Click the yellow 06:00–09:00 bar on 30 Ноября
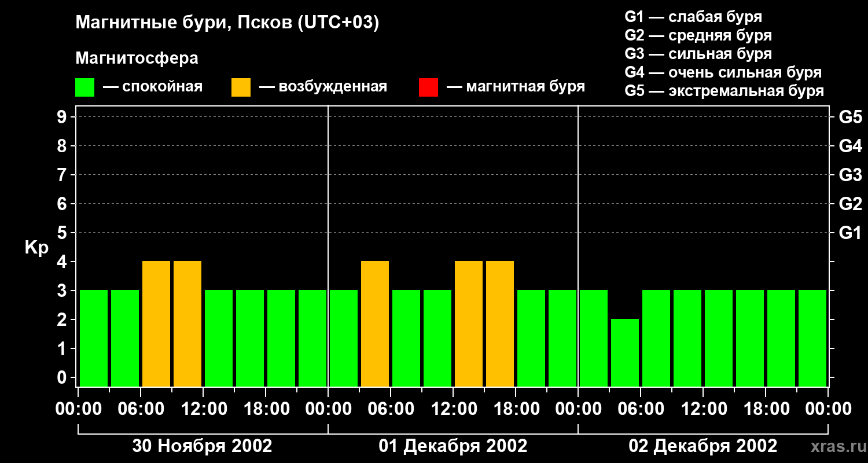Screen dimensions: 868x463 [156, 324]
